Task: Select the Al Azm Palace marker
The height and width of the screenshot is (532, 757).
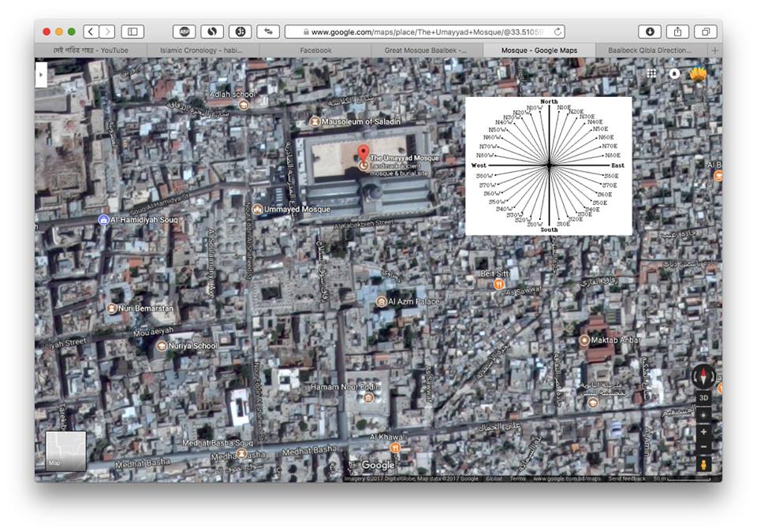Action: pyautogui.click(x=382, y=302)
